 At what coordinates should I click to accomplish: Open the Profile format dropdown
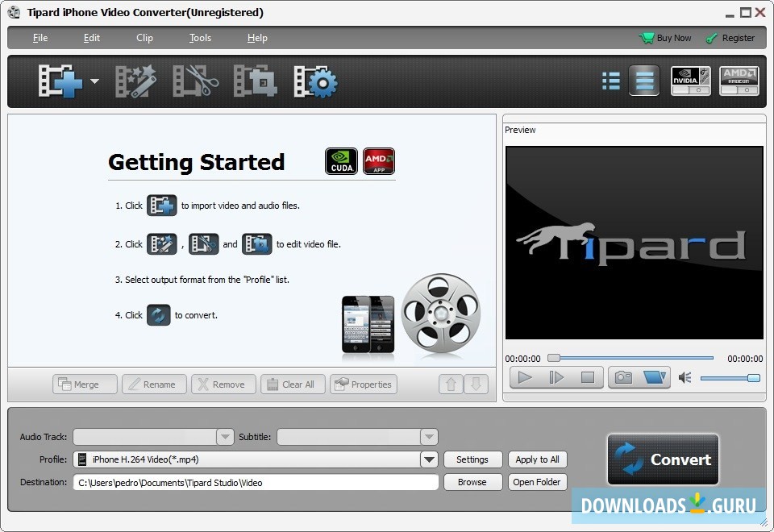tap(430, 459)
